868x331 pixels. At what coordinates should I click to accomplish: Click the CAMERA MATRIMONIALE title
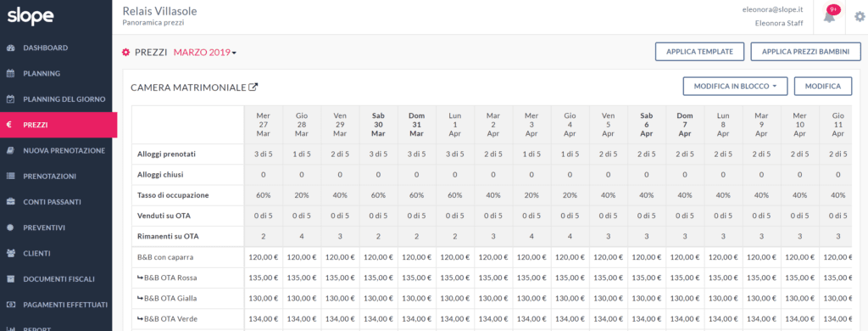[188, 87]
